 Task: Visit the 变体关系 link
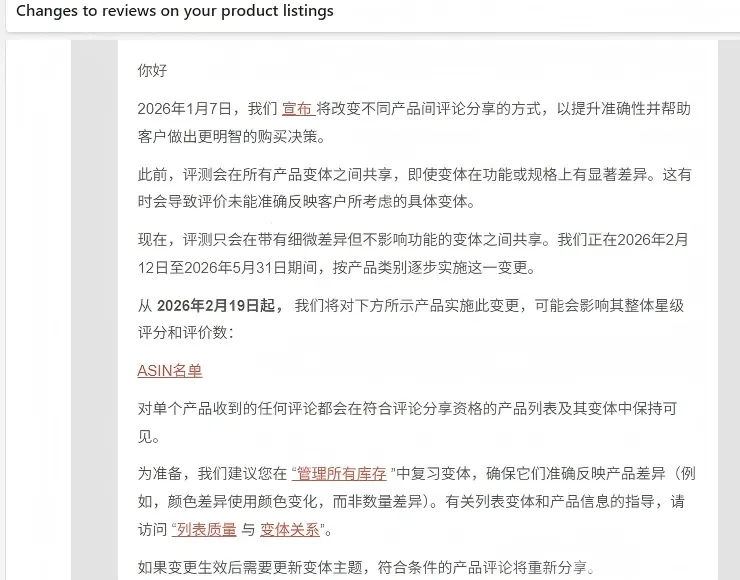(291, 530)
